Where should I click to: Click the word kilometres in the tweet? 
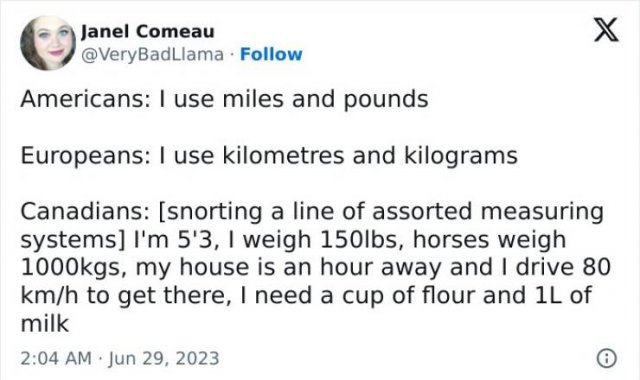pyautogui.click(x=283, y=156)
